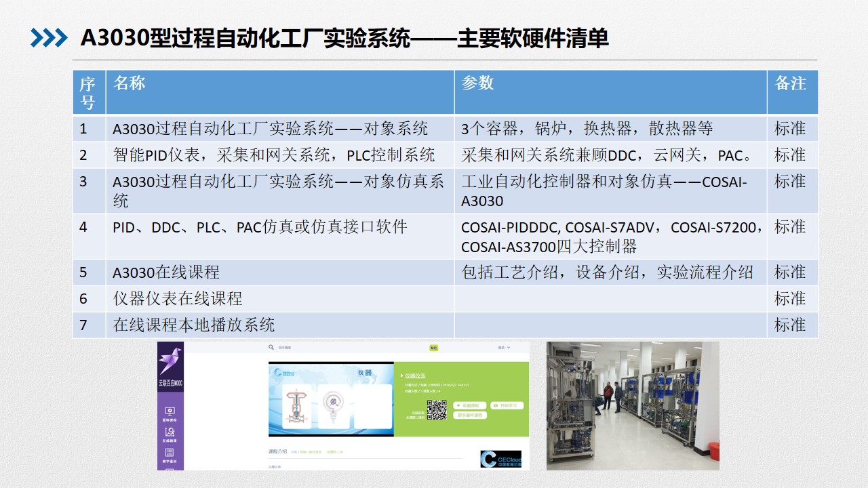
Task: Click the 更多草根课程 button
Action: (470, 415)
